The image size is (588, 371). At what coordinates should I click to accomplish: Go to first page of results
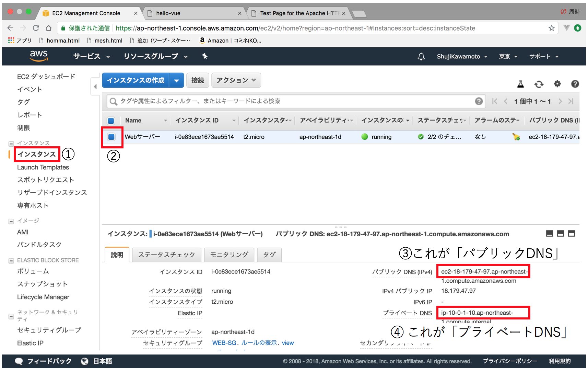[494, 101]
